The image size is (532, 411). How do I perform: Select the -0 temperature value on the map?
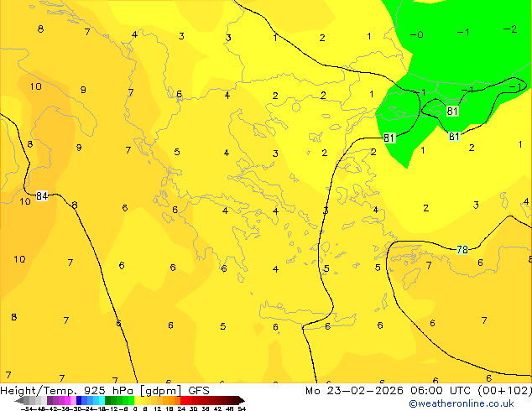[417, 34]
